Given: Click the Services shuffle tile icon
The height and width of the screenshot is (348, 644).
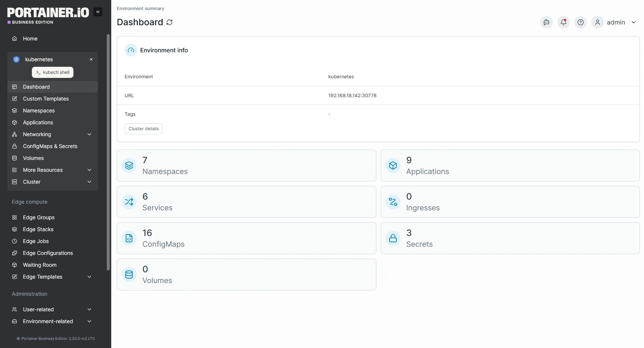Looking at the screenshot, I should (x=129, y=202).
